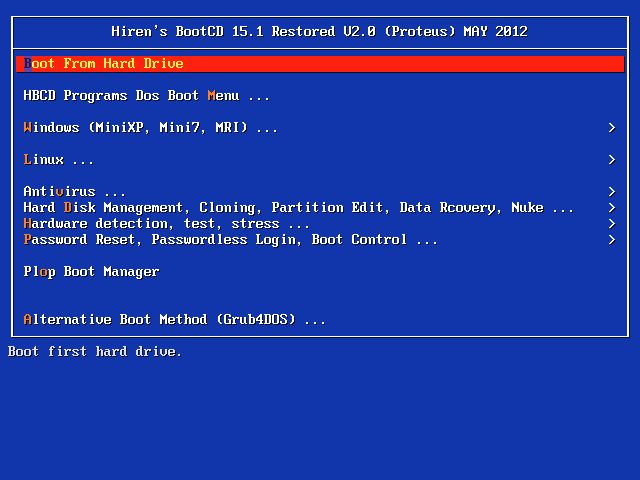Select Boot From Hard Drive entry

(x=320, y=64)
